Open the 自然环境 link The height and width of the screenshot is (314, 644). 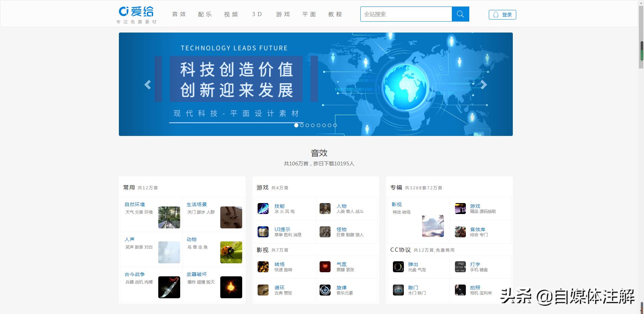tap(134, 204)
